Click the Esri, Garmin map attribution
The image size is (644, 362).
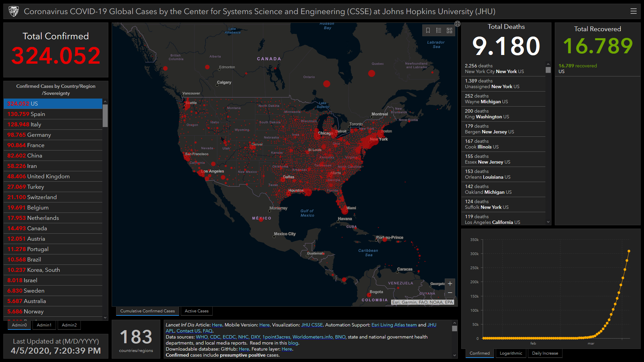[423, 302]
